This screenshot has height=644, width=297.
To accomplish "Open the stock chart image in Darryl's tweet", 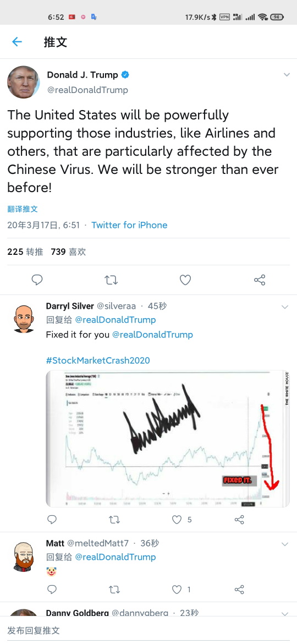I will point(168,439).
